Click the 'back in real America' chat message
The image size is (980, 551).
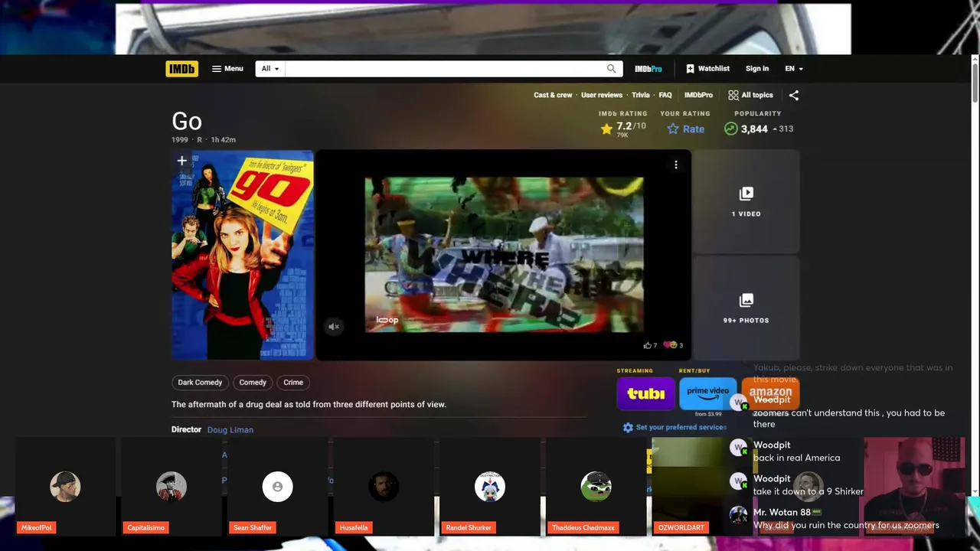796,458
